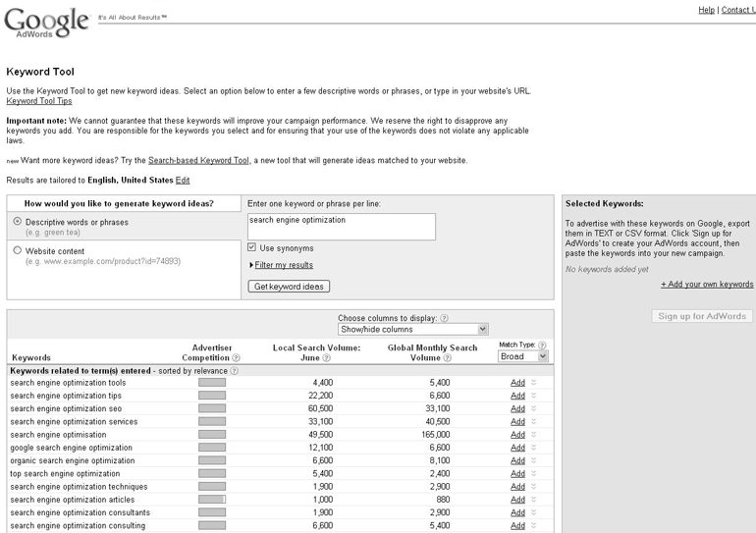Open help icon beside Match Type
Viewport: 756px width, 533px height.
click(542, 346)
